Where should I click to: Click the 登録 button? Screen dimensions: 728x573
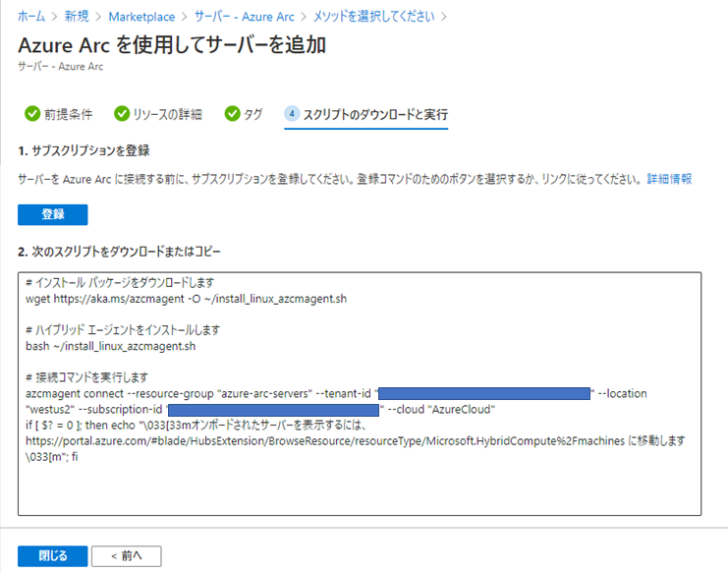(52, 214)
